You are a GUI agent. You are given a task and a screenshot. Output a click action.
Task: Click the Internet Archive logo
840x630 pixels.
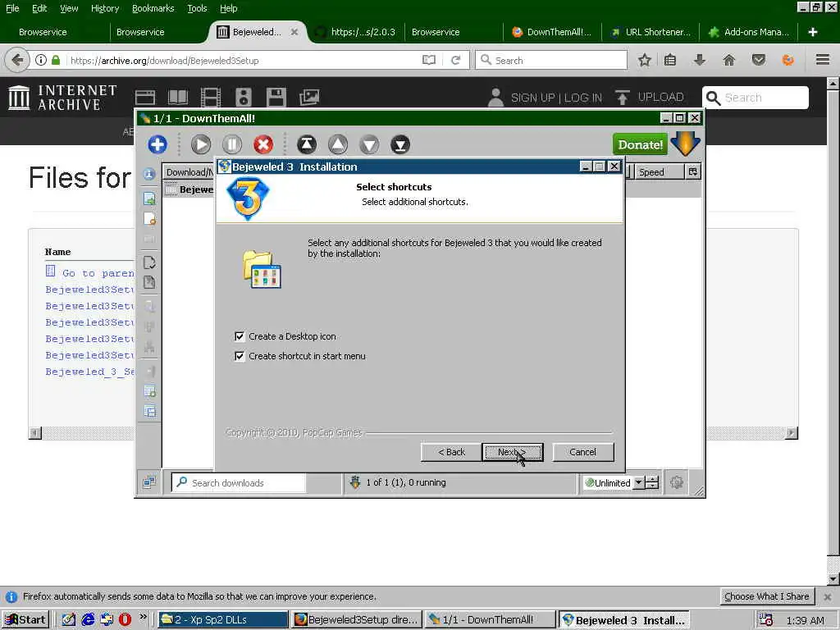(62, 98)
